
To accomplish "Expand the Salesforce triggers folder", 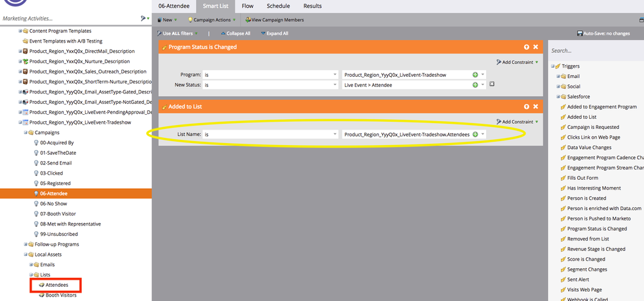I will [558, 96].
